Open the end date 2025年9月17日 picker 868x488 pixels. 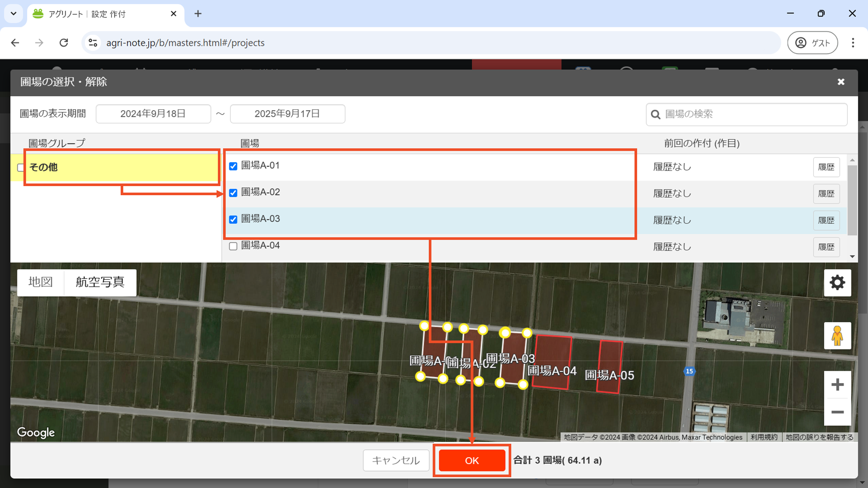click(287, 114)
